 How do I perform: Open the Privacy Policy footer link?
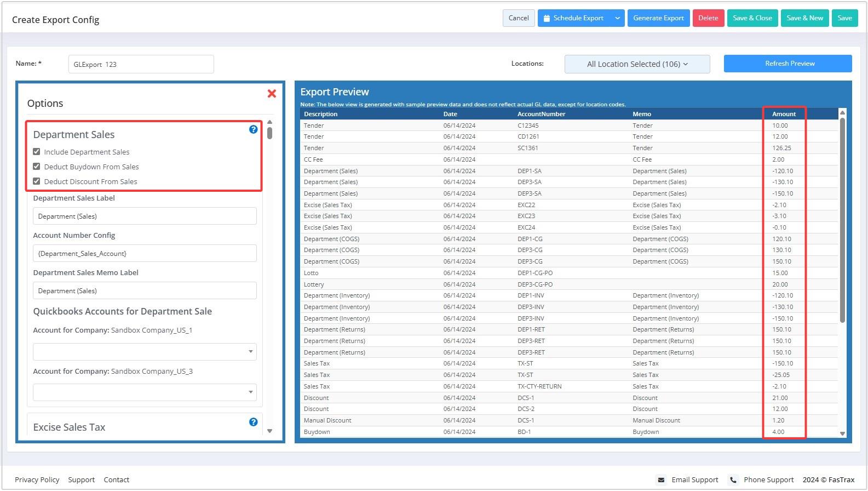click(x=37, y=480)
